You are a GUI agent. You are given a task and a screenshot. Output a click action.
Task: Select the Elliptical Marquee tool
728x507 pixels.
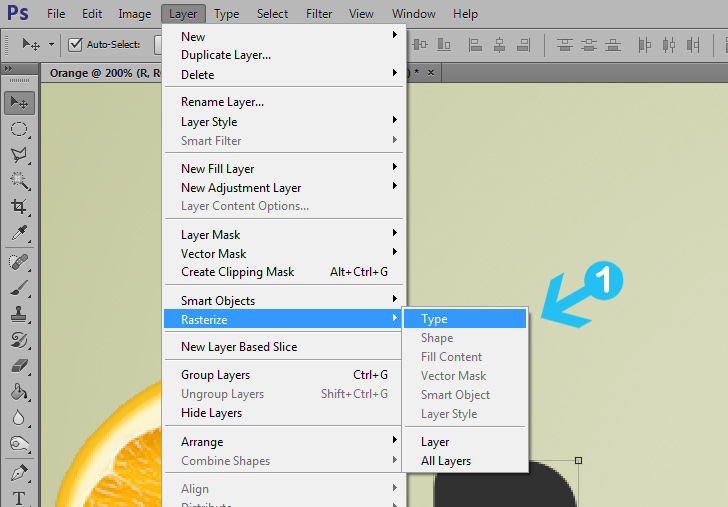(19, 130)
